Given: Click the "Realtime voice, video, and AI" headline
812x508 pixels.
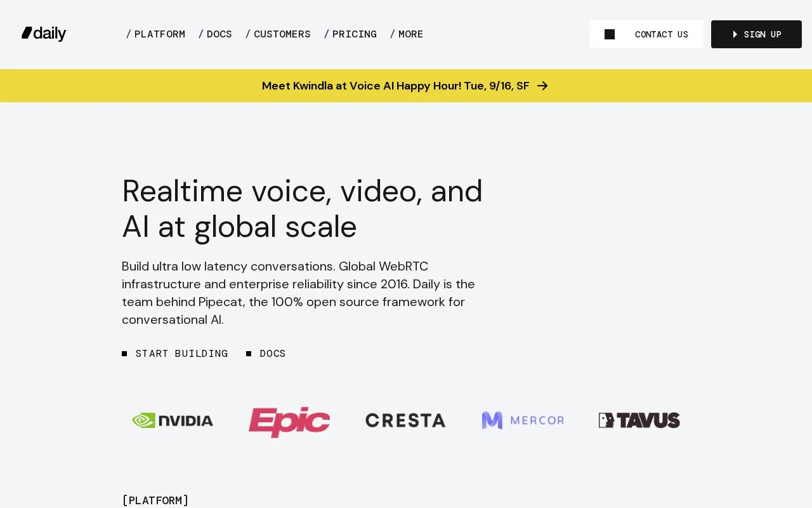Looking at the screenshot, I should click(303, 209).
